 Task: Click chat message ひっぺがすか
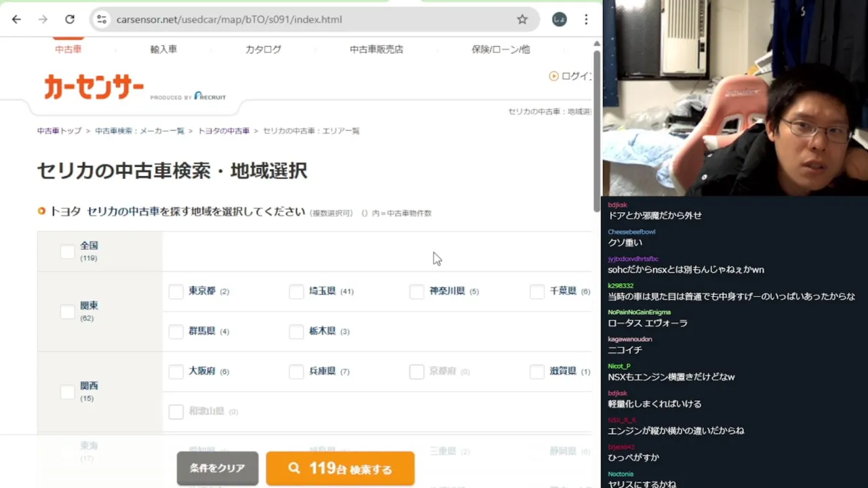(x=633, y=457)
